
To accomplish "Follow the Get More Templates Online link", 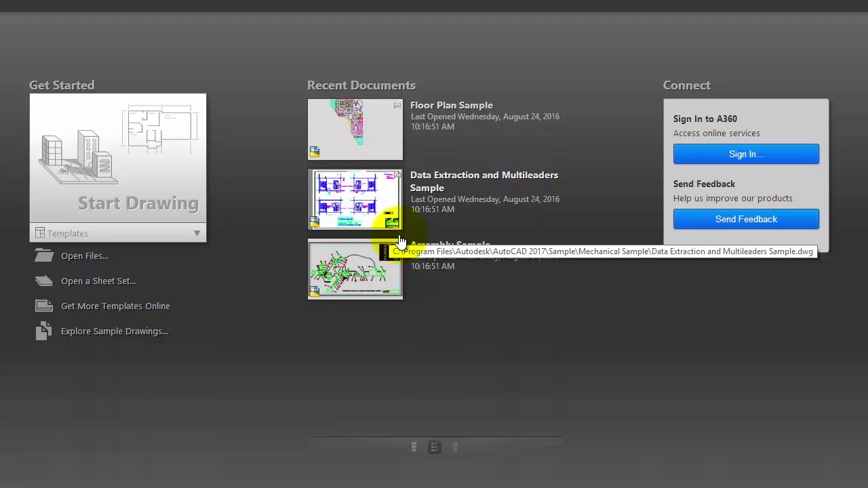I will [115, 306].
